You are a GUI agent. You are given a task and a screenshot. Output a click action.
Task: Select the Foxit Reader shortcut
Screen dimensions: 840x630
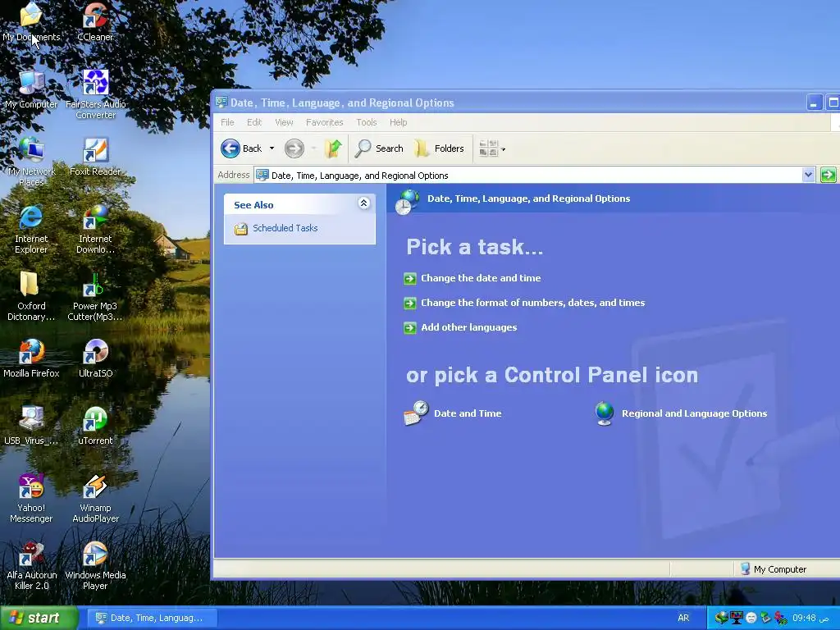point(95,157)
